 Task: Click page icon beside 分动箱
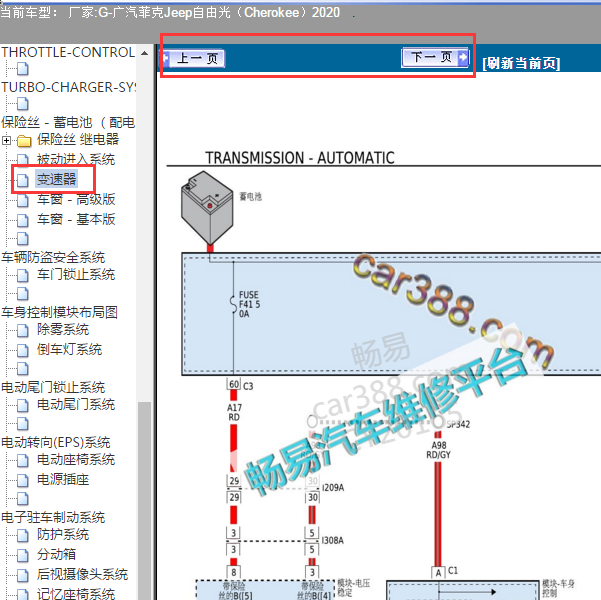click(x=23, y=555)
